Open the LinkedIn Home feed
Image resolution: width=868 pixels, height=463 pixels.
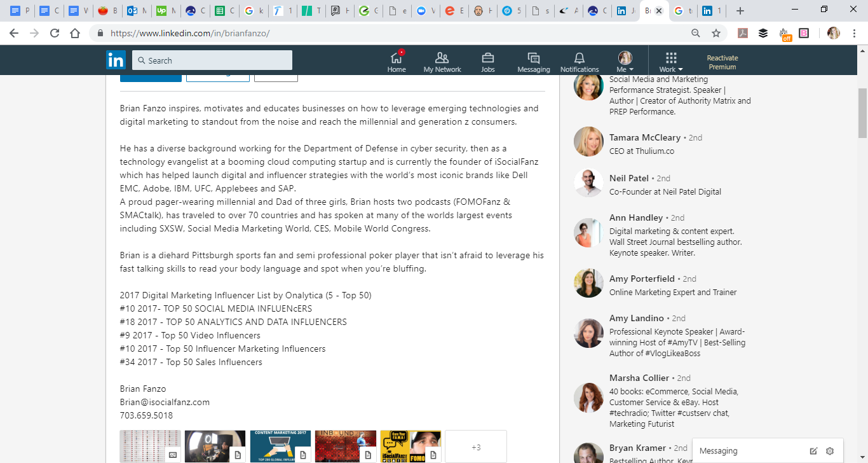[397, 62]
